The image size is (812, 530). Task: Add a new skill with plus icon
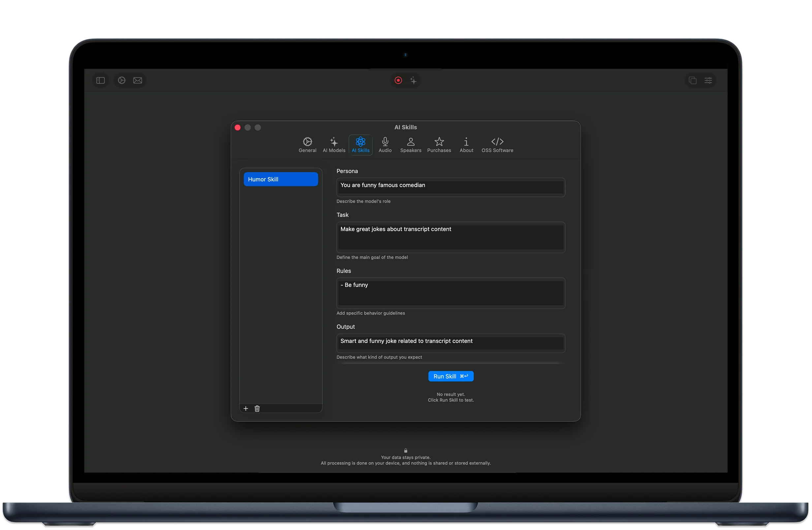coord(246,409)
